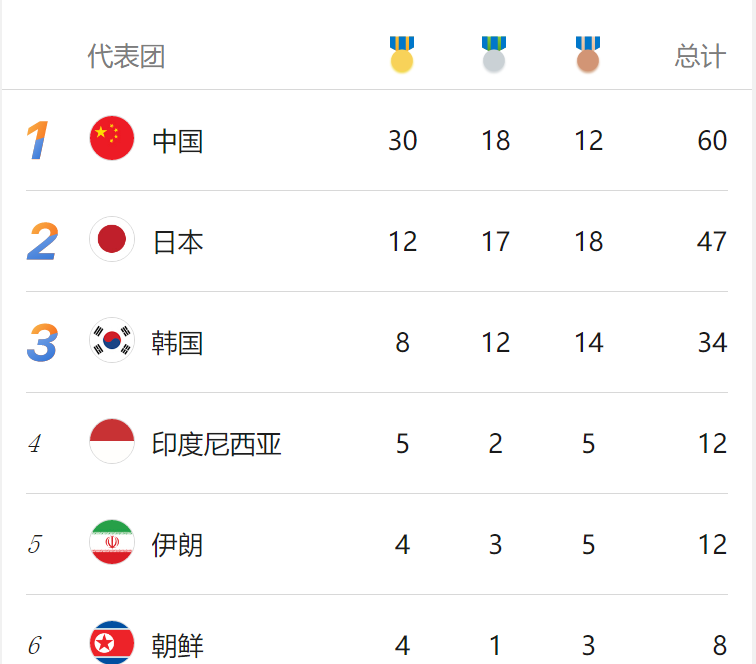
Task: Click the Japan flag icon
Action: tap(112, 239)
